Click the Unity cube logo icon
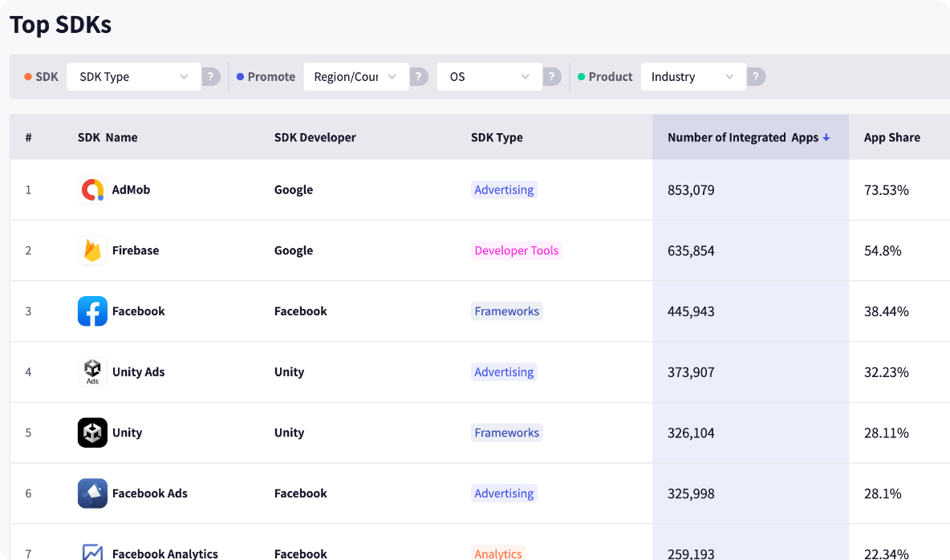Image resolution: width=950 pixels, height=560 pixels. tap(92, 432)
